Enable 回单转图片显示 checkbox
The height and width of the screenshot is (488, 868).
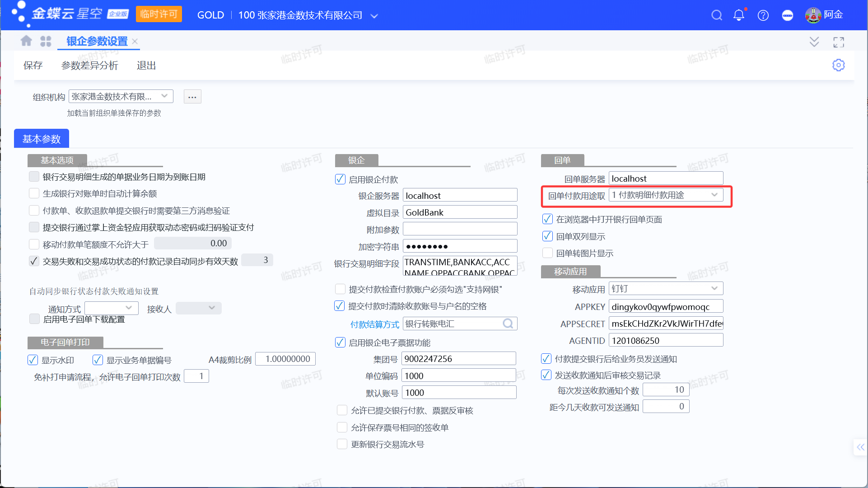click(547, 253)
